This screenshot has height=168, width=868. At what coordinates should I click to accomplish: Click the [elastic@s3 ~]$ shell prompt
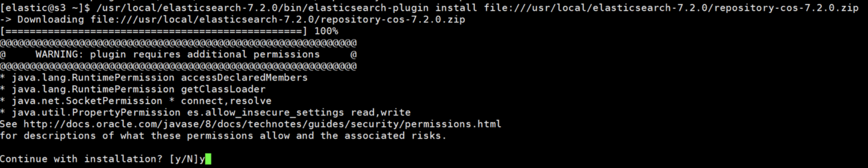[x=45, y=8]
